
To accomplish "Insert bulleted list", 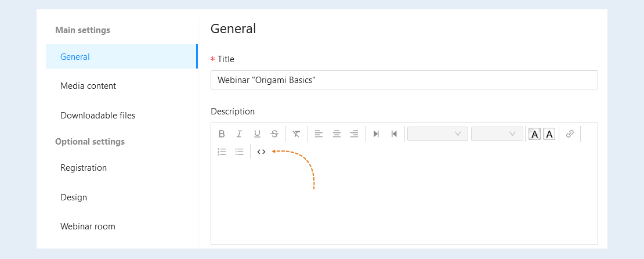I will (240, 152).
